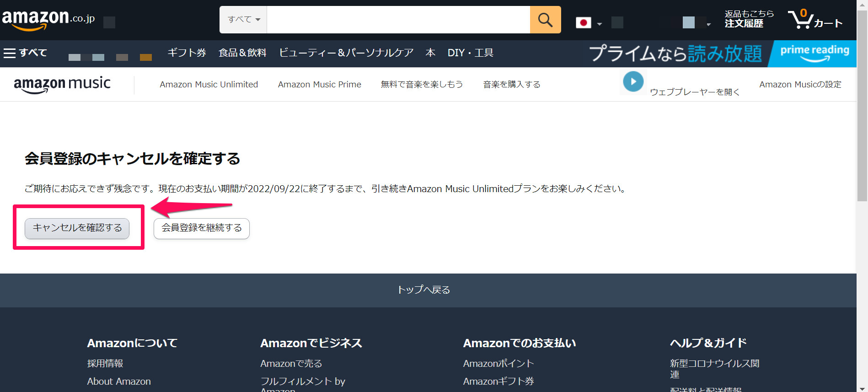Open 返品もこちら 注文履歴
This screenshot has height=392, width=868.
click(x=749, y=19)
